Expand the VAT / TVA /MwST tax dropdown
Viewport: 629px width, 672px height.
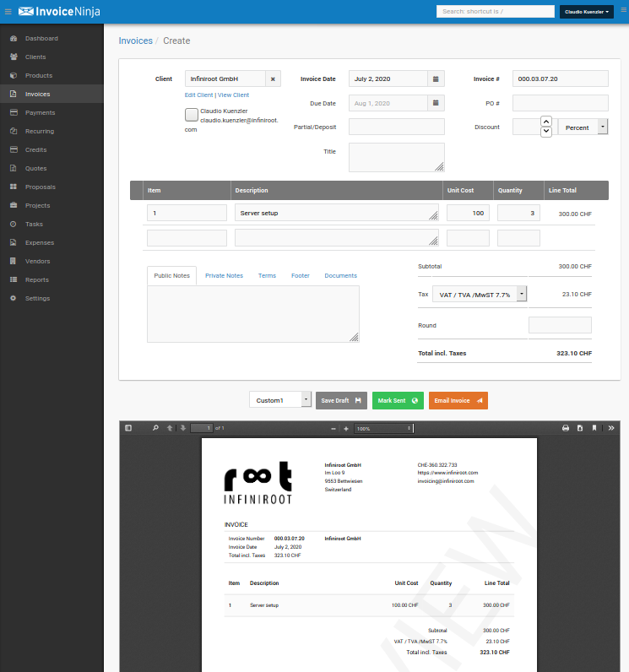point(522,293)
